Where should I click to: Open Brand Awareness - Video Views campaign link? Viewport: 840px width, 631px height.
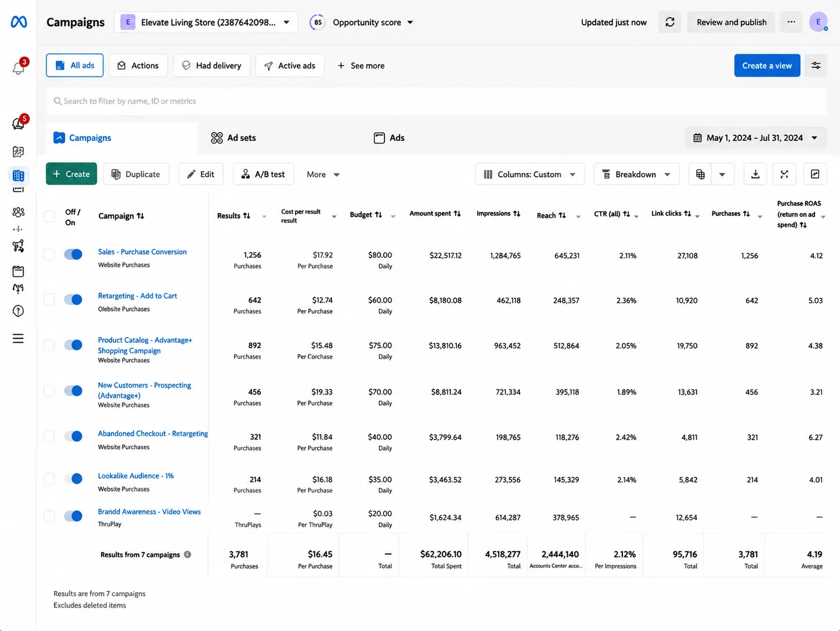[x=149, y=512]
